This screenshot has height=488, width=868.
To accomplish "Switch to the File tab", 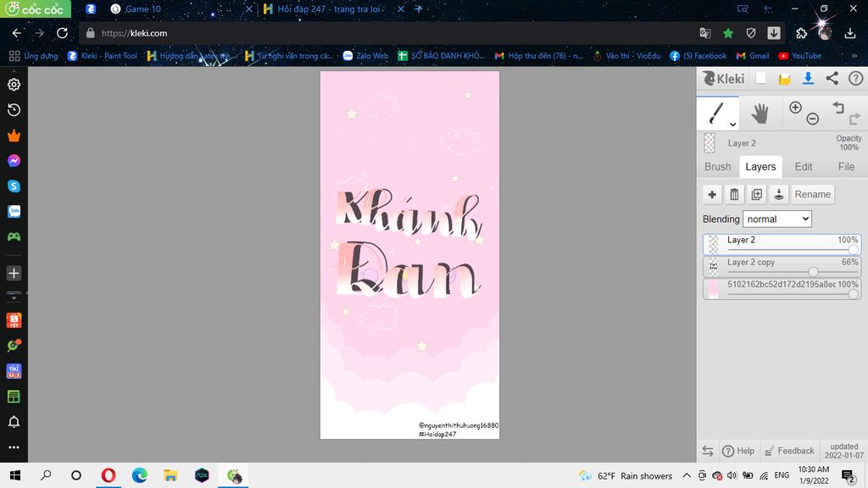I will pyautogui.click(x=846, y=167).
